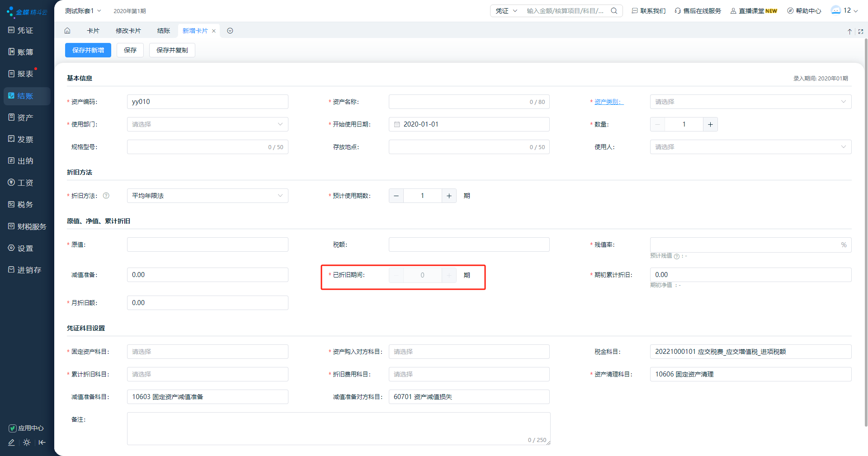868x456 pixels.
Task: Click the 保存并新增 button
Action: click(88, 50)
